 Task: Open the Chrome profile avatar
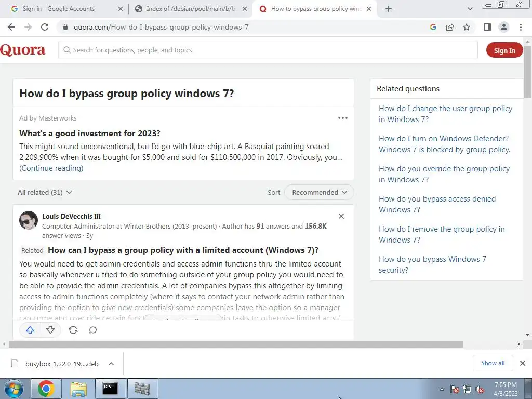click(x=504, y=27)
